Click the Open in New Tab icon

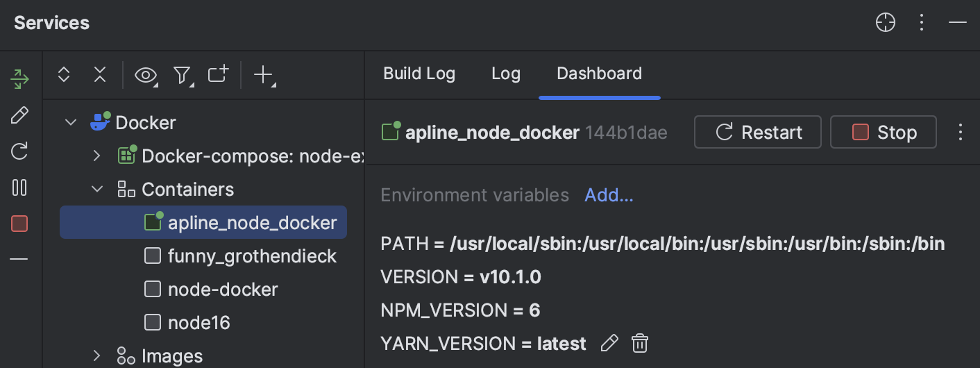click(218, 74)
